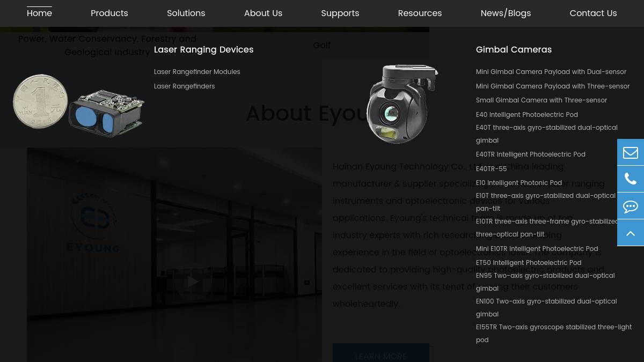The image size is (644, 362).
Task: Play the Eyoung company video
Action: (x=193, y=282)
